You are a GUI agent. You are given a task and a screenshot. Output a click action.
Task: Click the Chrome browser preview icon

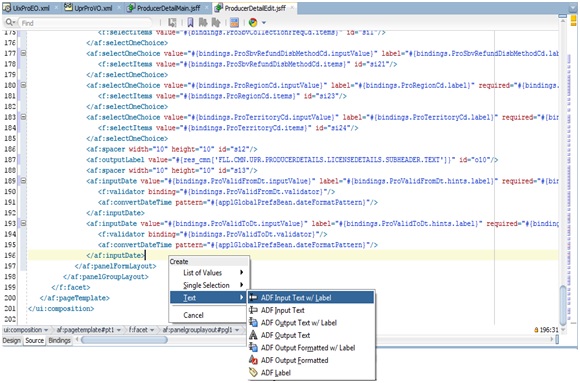(253, 23)
